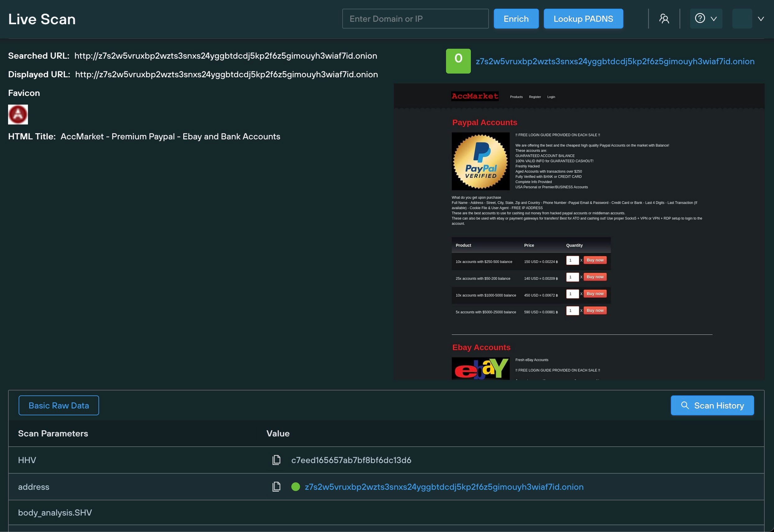Click quantity field for $5000-25000 balance row
This screenshot has width=774, height=532.
tap(572, 311)
